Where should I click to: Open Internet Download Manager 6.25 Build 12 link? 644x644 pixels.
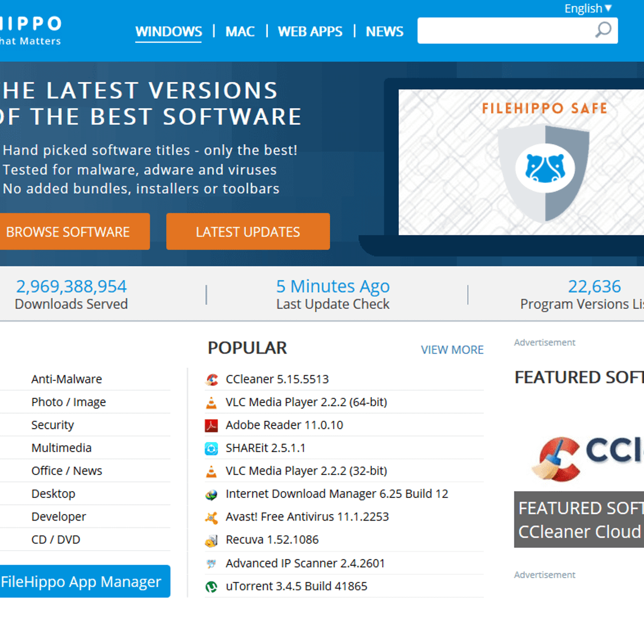[337, 494]
